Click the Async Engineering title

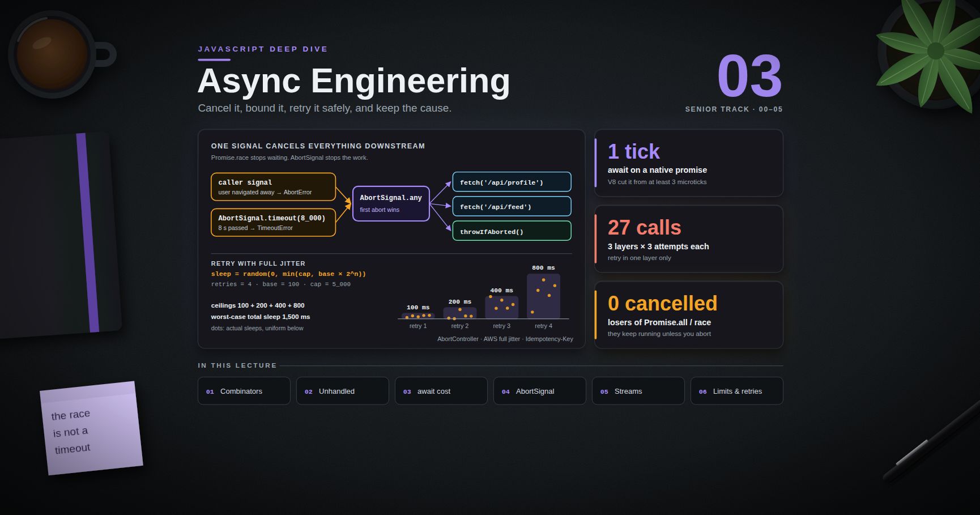(x=353, y=80)
